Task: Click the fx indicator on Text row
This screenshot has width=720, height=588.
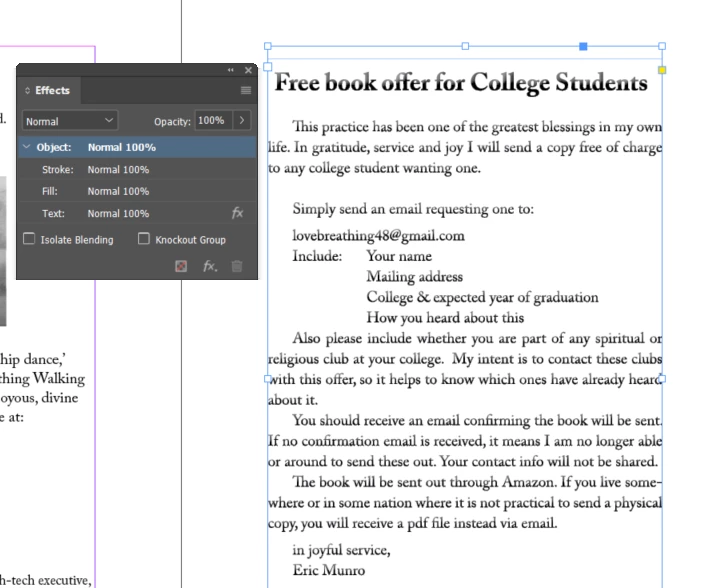Action: click(x=237, y=213)
